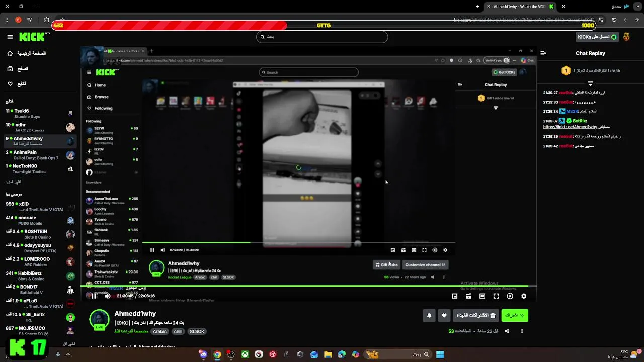Pause the VOD playback
This screenshot has width=644, height=362.
tap(94, 296)
